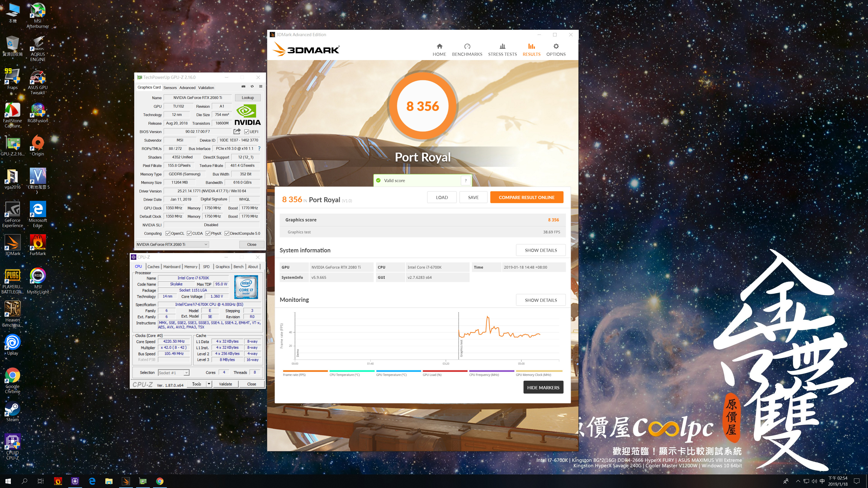Go to 3DMark HOME

[x=439, y=50]
